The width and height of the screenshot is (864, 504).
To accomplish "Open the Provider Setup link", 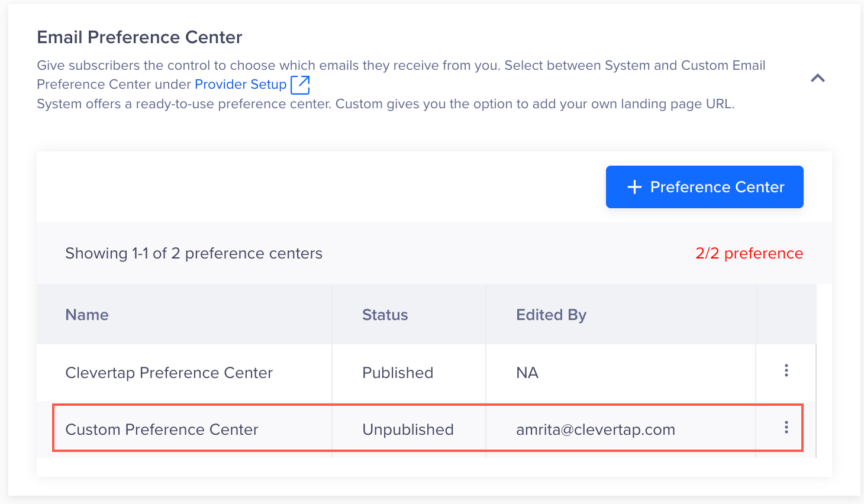I will pyautogui.click(x=241, y=84).
